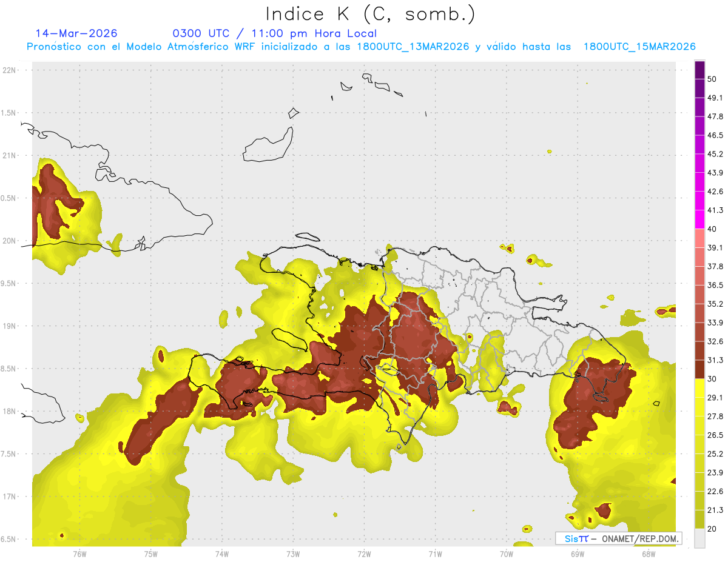Click the darkest purple swatch atop the colorbar
728x562 pixels.
[x=699, y=70]
